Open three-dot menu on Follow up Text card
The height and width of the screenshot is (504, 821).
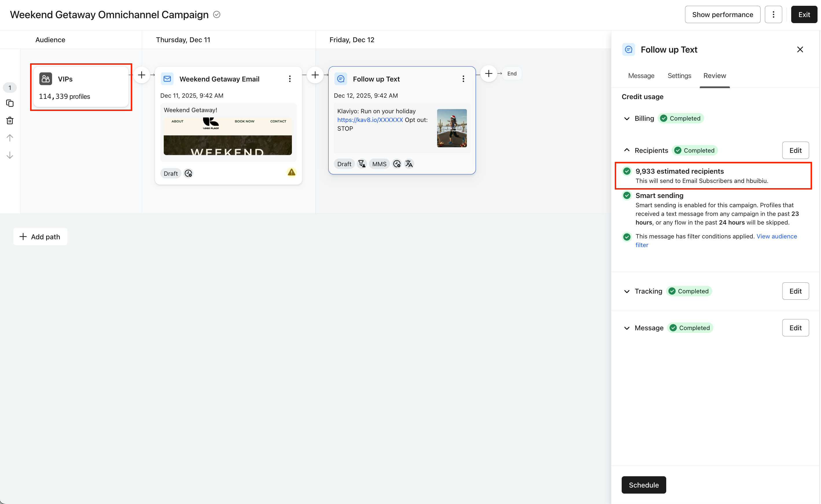[x=463, y=79]
